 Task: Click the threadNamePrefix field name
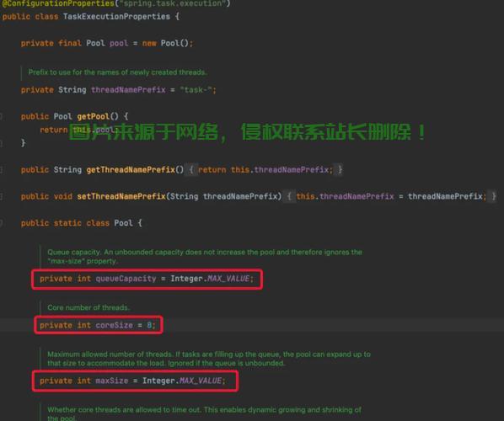click(128, 89)
